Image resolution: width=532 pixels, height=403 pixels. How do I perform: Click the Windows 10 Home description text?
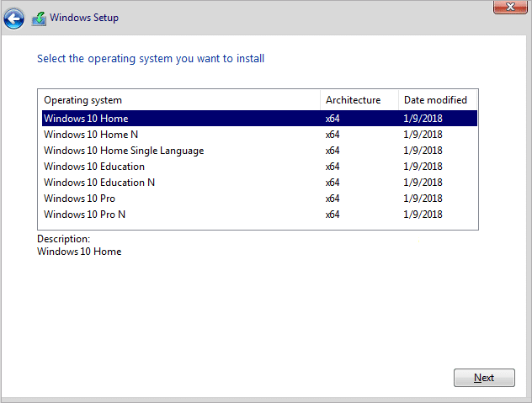(79, 252)
